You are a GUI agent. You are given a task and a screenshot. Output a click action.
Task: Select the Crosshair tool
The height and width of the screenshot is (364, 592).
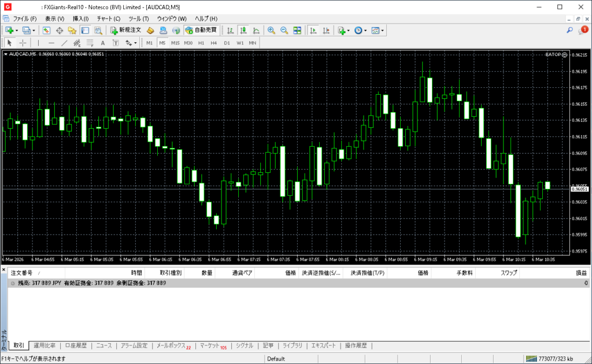click(23, 43)
